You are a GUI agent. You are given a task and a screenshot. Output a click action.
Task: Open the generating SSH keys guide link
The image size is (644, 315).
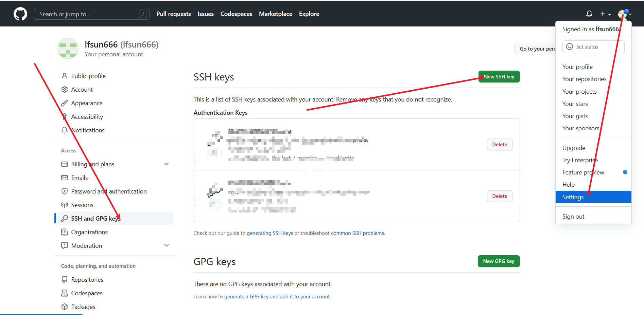(x=270, y=233)
